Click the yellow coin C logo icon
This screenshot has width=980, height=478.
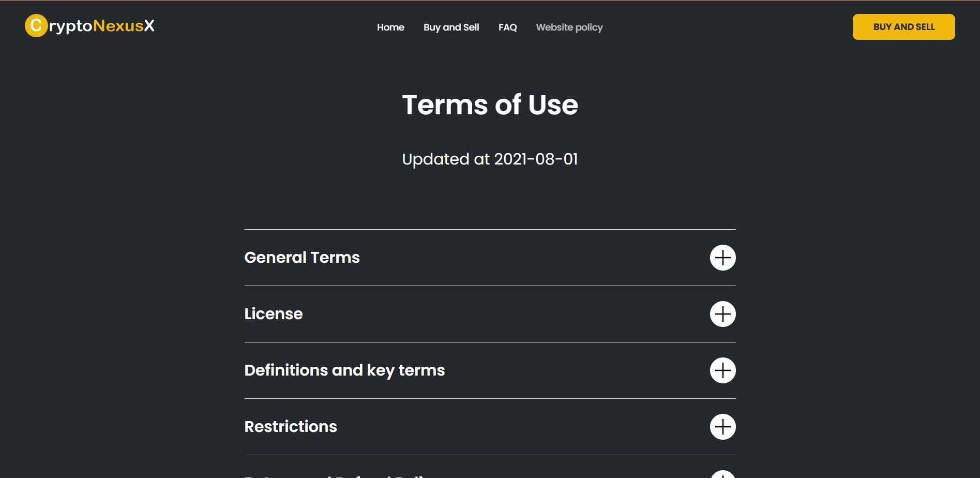coord(36,25)
